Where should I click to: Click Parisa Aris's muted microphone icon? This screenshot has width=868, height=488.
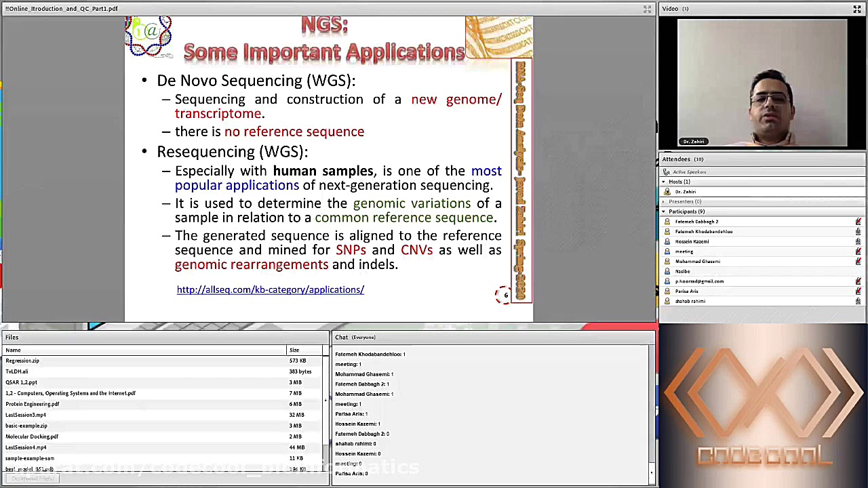point(858,291)
